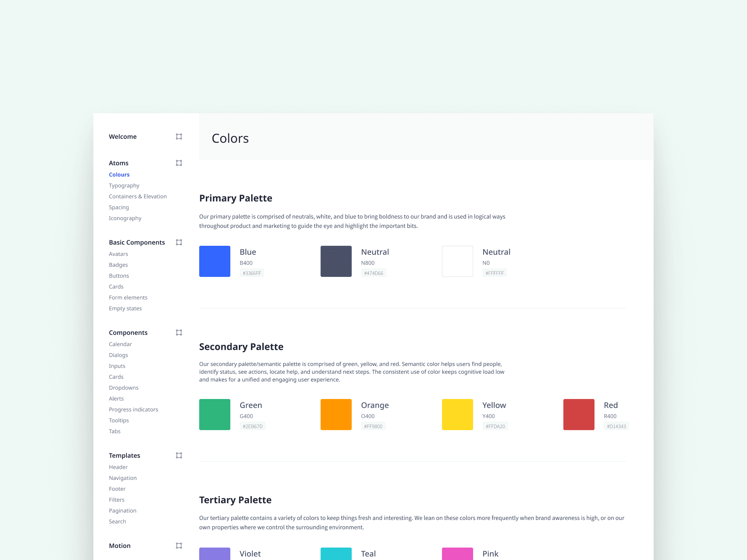
Task: Click the Spacing section link
Action: point(119,207)
